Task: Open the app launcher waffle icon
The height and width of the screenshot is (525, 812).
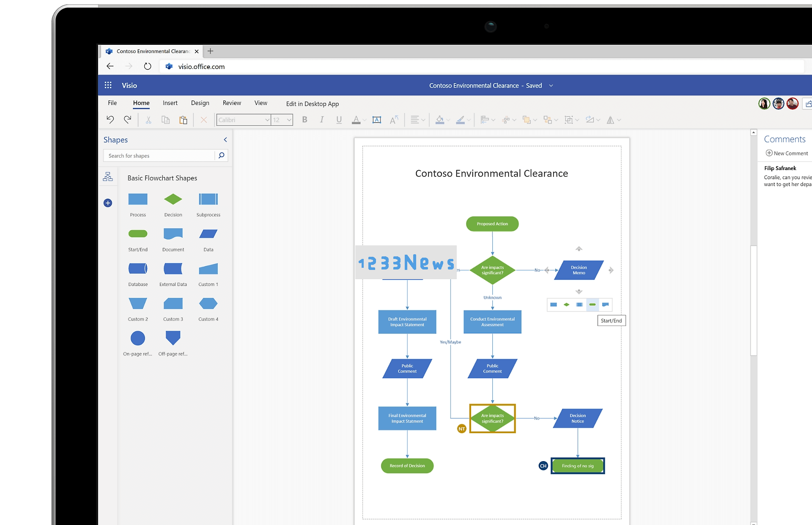Action: click(108, 85)
